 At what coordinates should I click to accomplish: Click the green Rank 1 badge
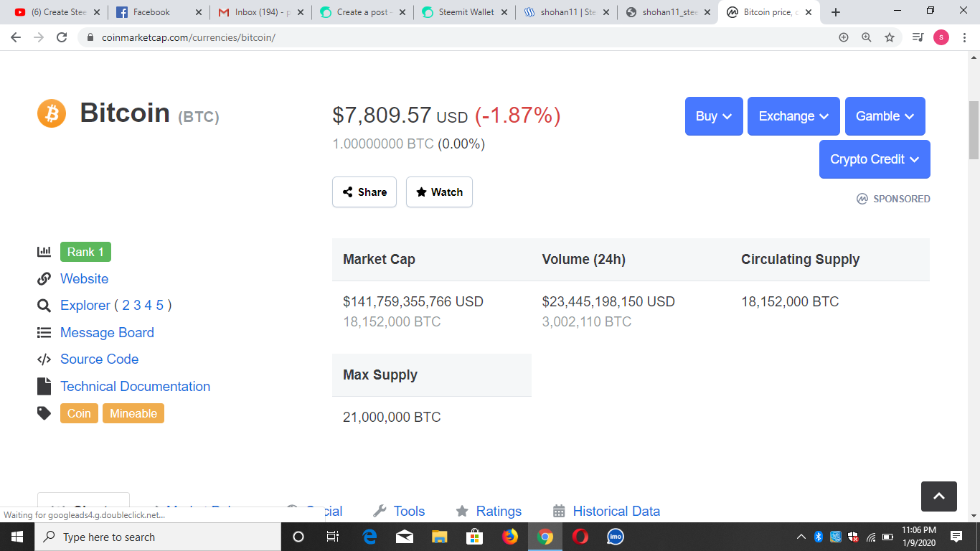[x=86, y=252]
